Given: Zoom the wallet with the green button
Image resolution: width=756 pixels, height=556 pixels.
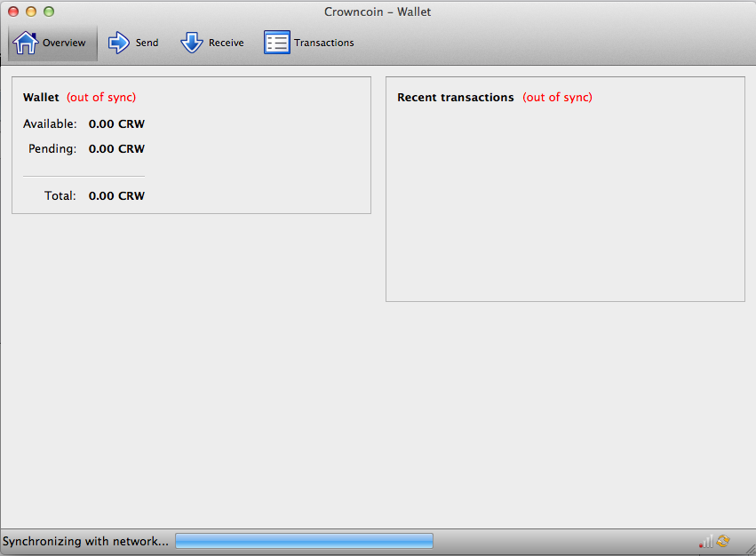Looking at the screenshot, I should coord(49,12).
